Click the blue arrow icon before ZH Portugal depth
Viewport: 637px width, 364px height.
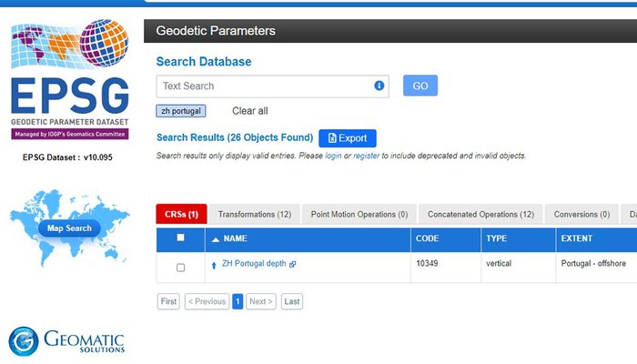(214, 265)
